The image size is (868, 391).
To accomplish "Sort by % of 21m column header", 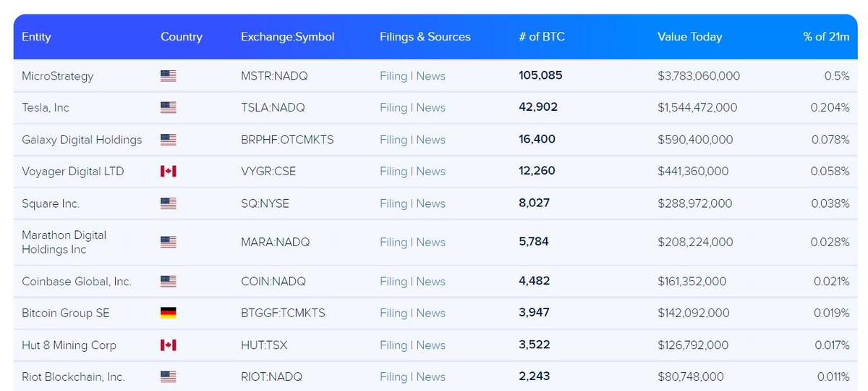I will click(826, 37).
